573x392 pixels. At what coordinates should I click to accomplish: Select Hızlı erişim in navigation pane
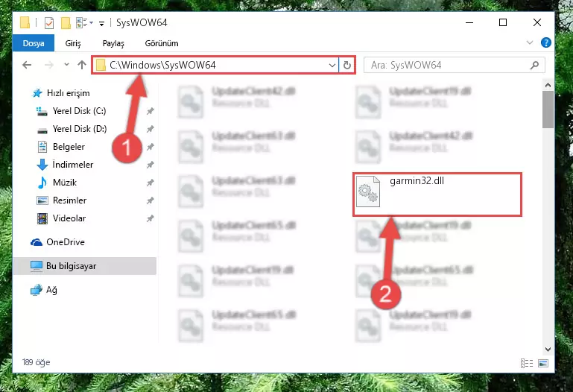point(68,93)
